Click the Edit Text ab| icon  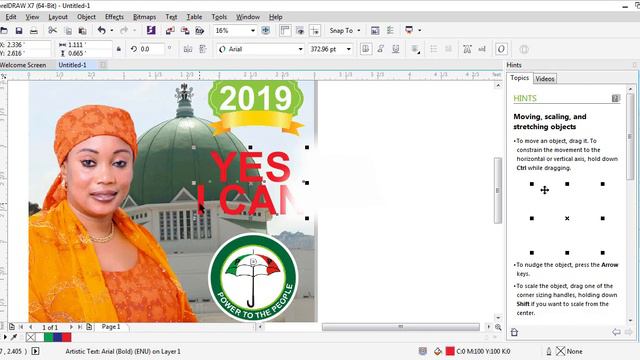[x=482, y=49]
